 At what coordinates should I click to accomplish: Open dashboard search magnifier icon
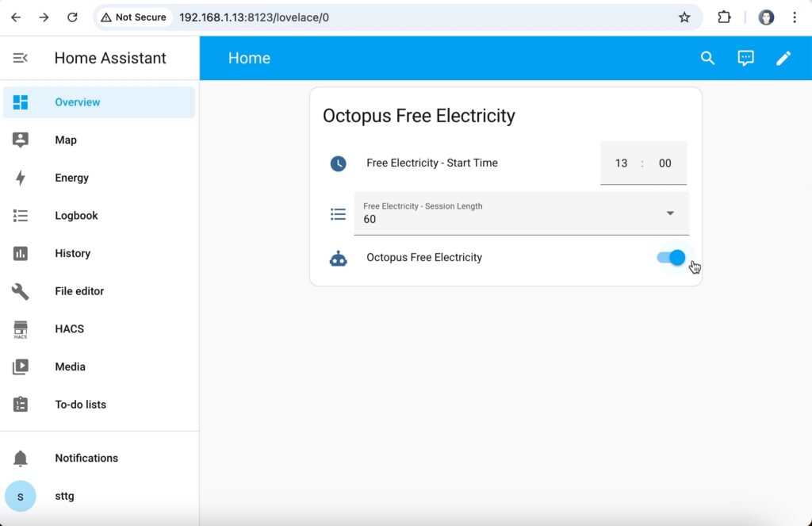tap(707, 58)
